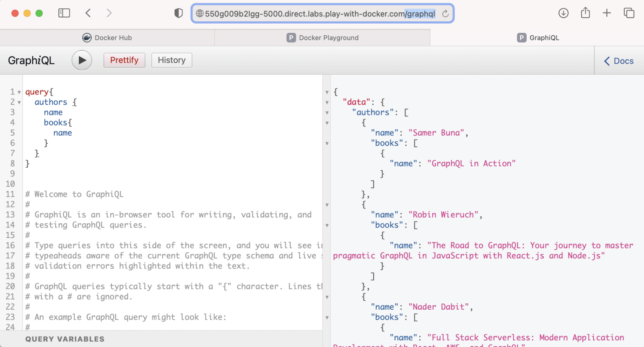Open the History panel
Viewport: 644px width, 347px height.
click(x=171, y=60)
